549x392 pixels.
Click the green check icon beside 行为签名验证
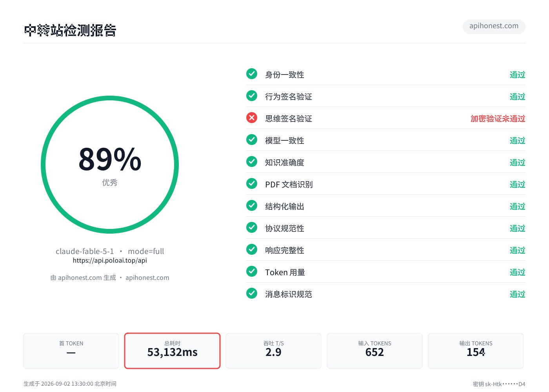coord(252,96)
